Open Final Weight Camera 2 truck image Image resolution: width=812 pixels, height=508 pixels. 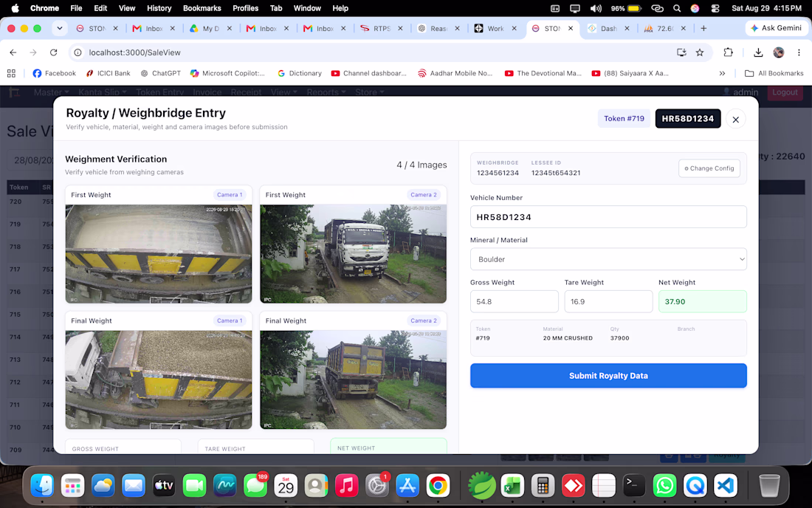click(x=353, y=380)
